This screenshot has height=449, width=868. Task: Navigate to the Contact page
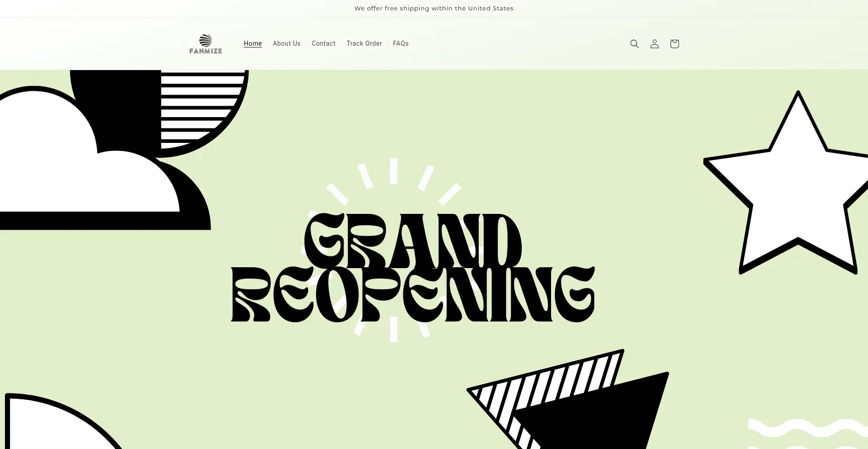point(323,43)
